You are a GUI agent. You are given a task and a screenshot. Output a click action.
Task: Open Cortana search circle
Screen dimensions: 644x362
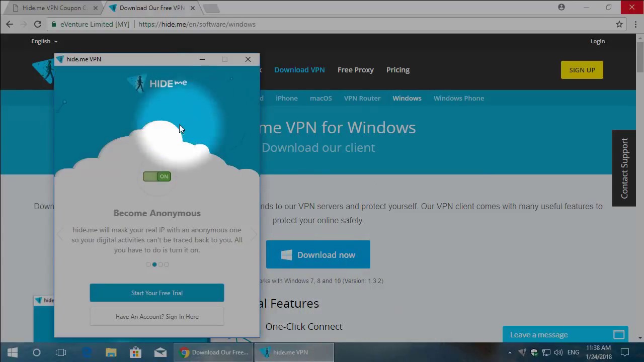37,352
